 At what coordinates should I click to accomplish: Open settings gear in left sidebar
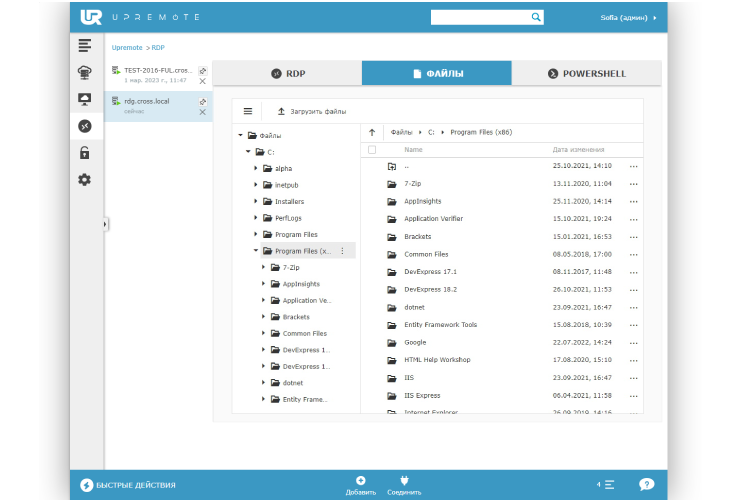coord(85,180)
